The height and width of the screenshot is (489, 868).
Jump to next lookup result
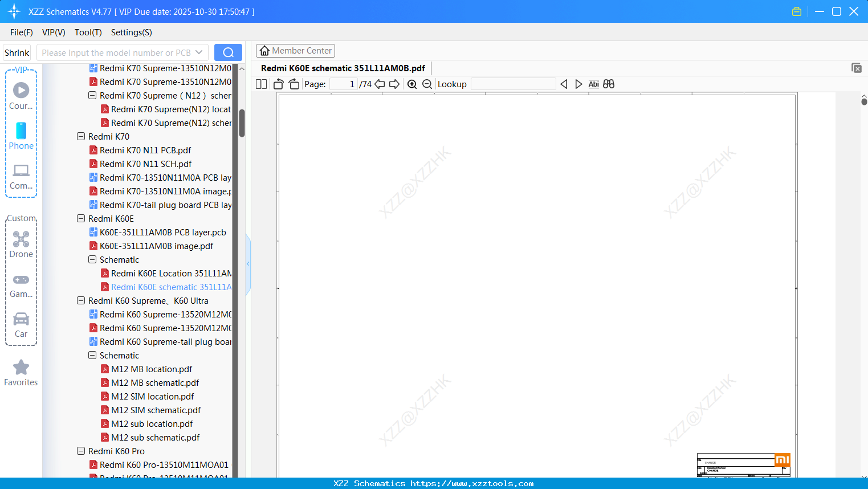point(578,84)
